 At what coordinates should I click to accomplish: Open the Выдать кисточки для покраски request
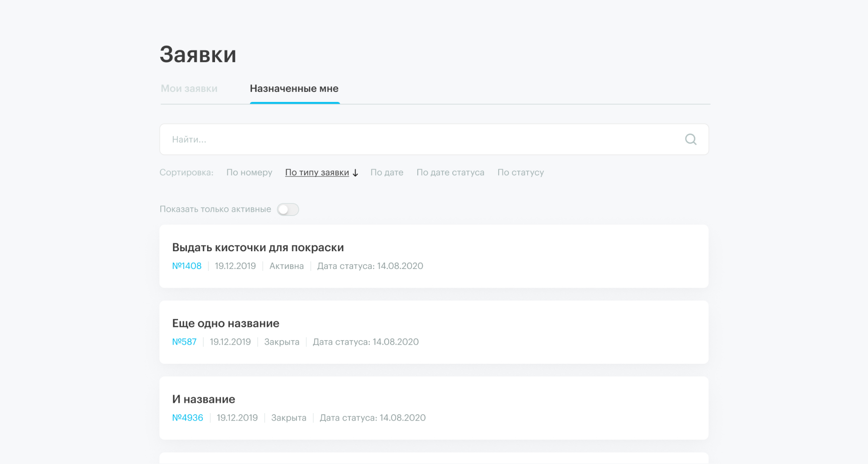pos(258,248)
